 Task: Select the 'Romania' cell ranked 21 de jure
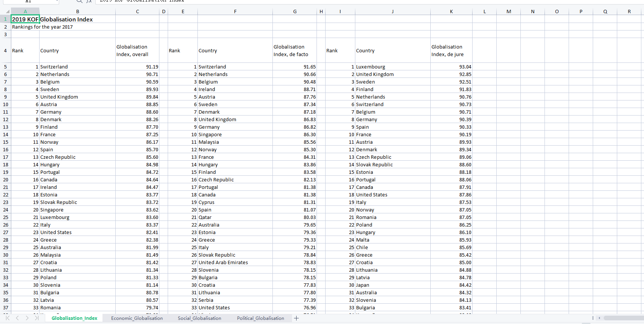click(x=393, y=217)
